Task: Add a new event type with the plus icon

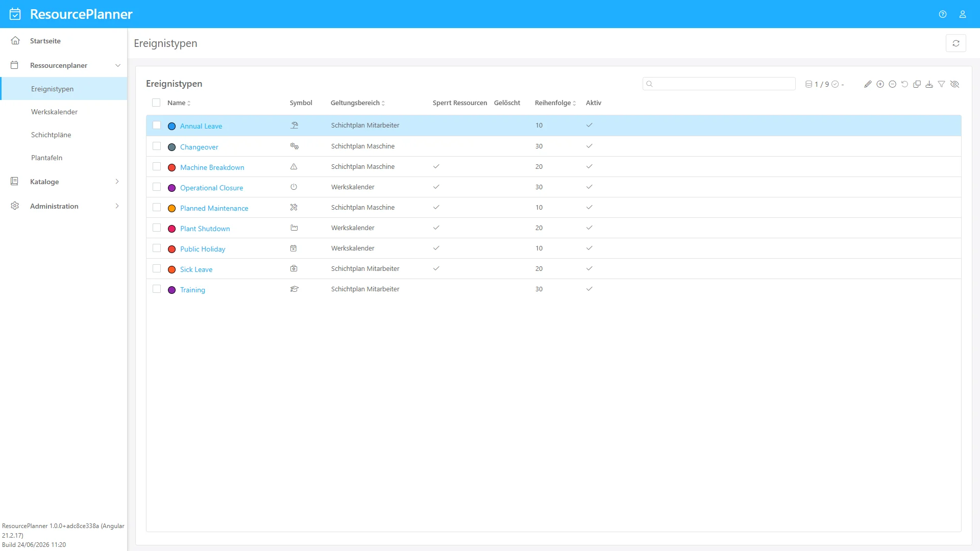Action: 880,84
